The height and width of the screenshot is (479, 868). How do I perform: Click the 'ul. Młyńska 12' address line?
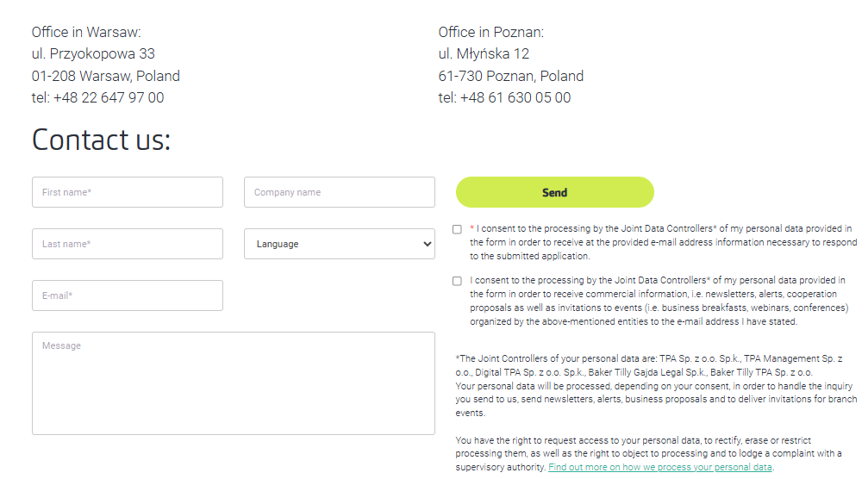pos(484,53)
